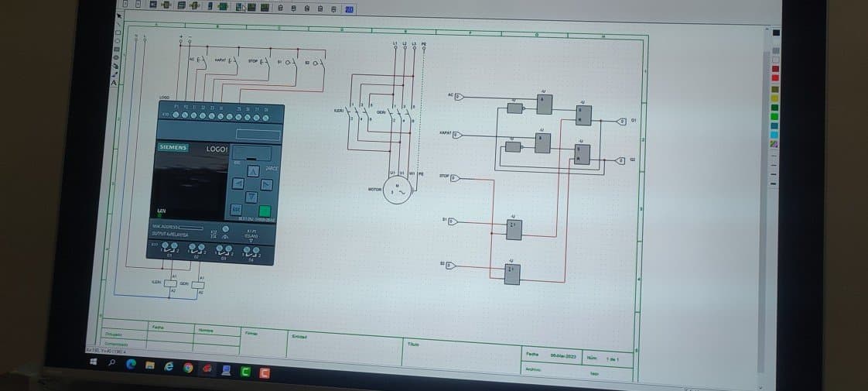Select the hollow rectangle drawing tool

pyautogui.click(x=118, y=32)
